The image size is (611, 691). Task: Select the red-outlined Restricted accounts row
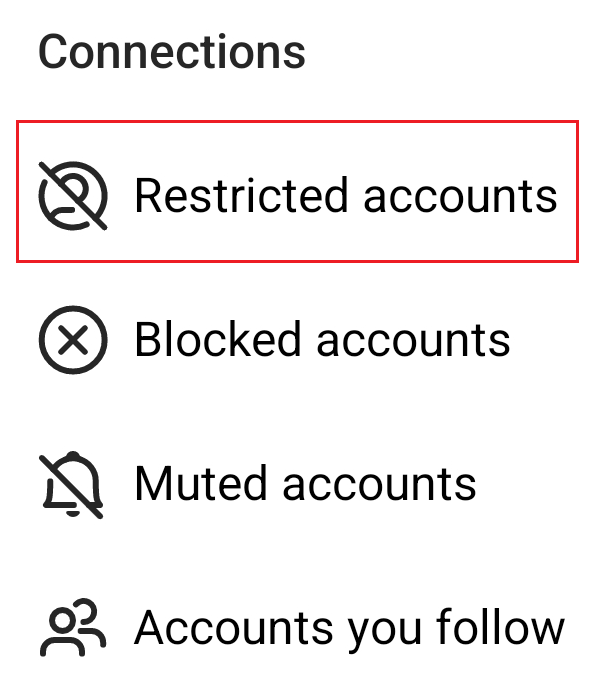pos(297,192)
